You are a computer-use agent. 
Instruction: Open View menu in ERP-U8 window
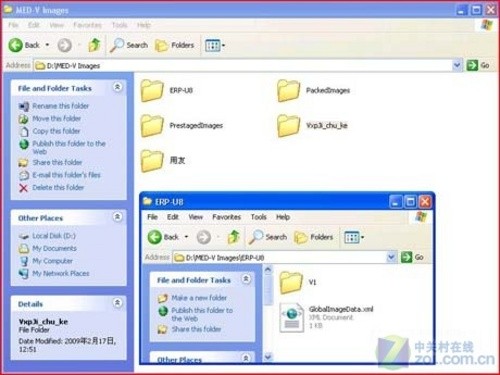click(x=195, y=217)
